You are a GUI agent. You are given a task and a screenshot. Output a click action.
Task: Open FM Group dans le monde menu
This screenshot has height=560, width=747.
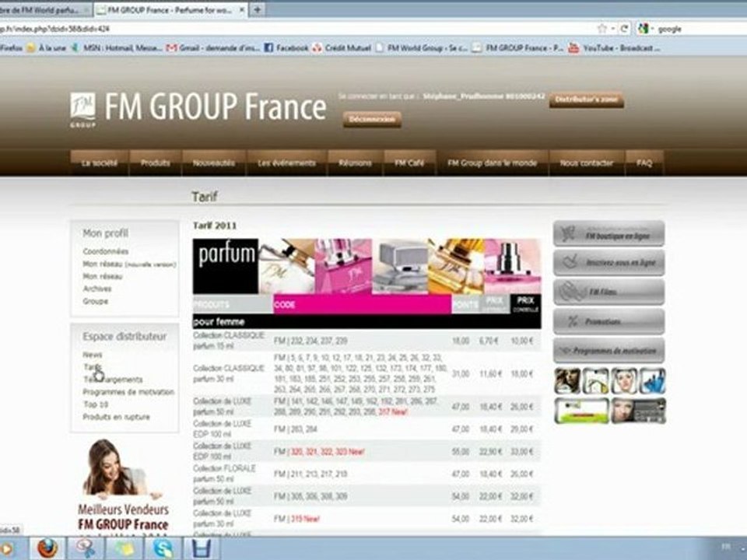[x=492, y=163]
